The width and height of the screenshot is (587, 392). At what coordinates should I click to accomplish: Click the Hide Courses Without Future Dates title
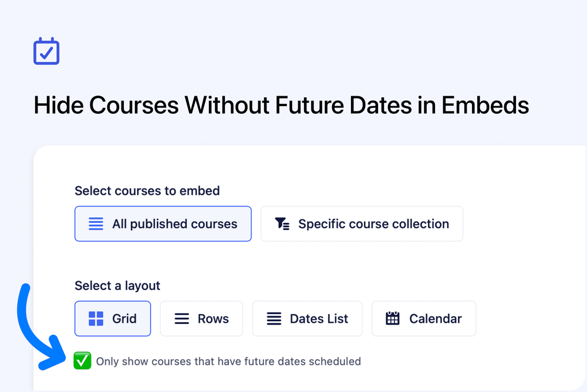(x=282, y=105)
